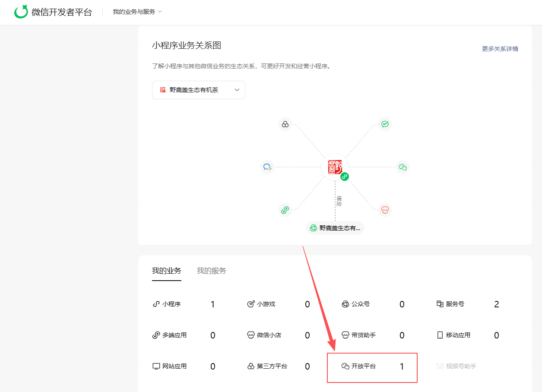Click the 小游戏 entry in business list
Viewport: 542px width, 392px height.
click(266, 304)
